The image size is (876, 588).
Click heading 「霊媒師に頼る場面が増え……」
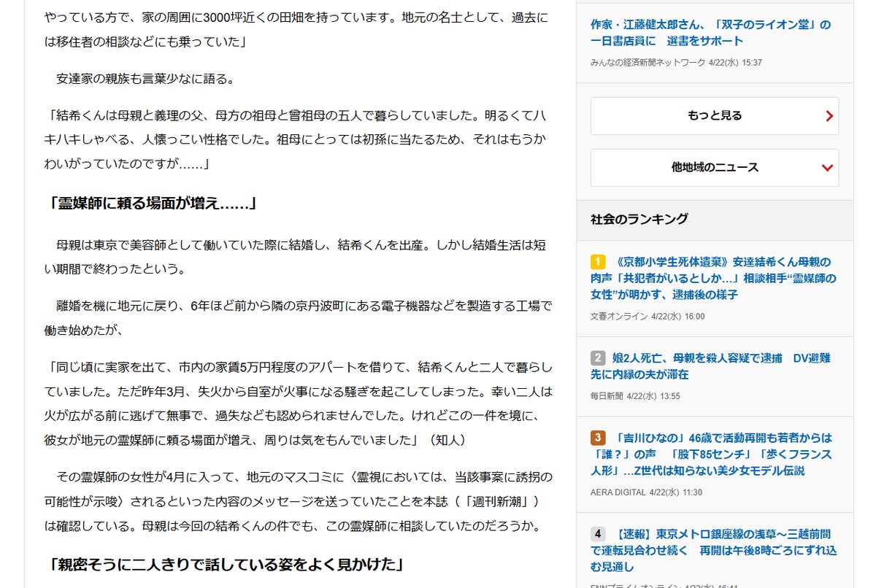[x=153, y=204]
